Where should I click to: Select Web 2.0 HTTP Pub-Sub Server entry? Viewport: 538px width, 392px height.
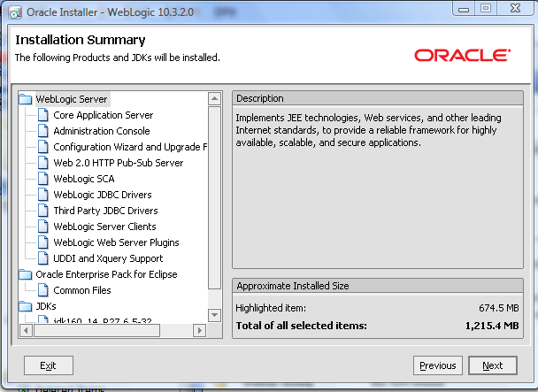click(x=119, y=163)
